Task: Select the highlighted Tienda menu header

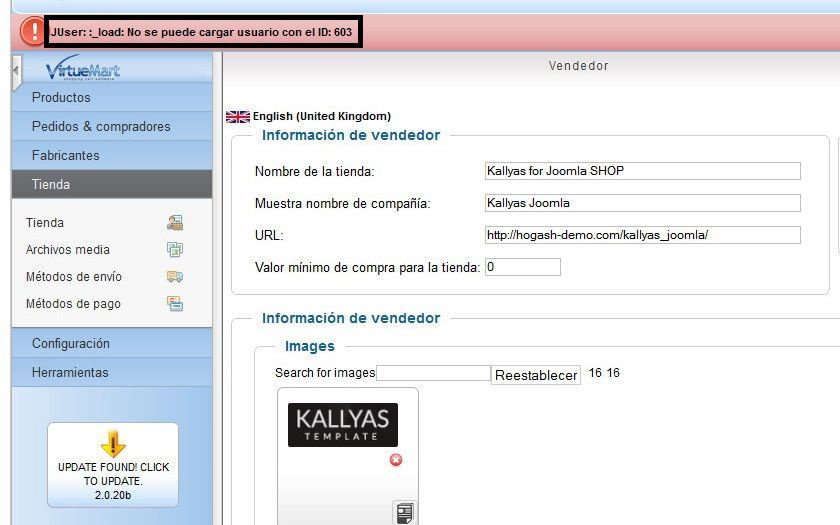Action: click(112, 184)
